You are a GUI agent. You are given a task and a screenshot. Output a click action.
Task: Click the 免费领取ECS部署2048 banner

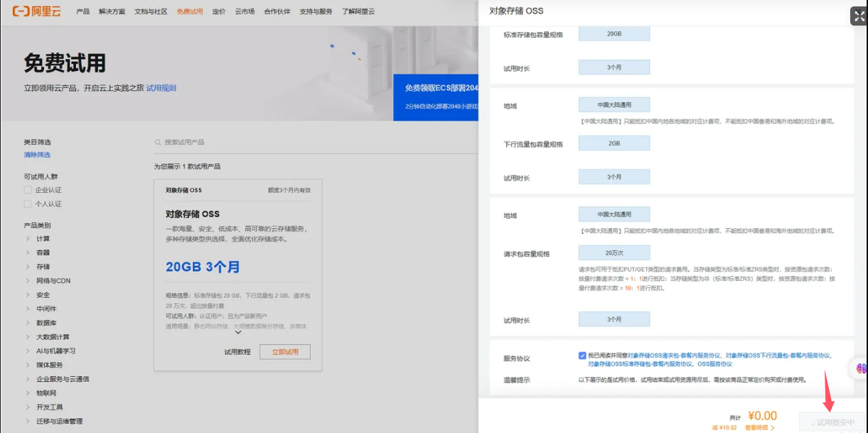pos(436,96)
